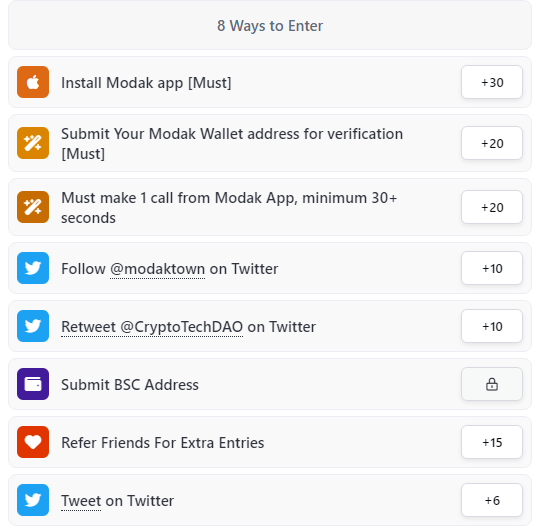
Task: Click the Twitter icon beside Retweet @CryptoTechDAO
Action: pos(33,326)
